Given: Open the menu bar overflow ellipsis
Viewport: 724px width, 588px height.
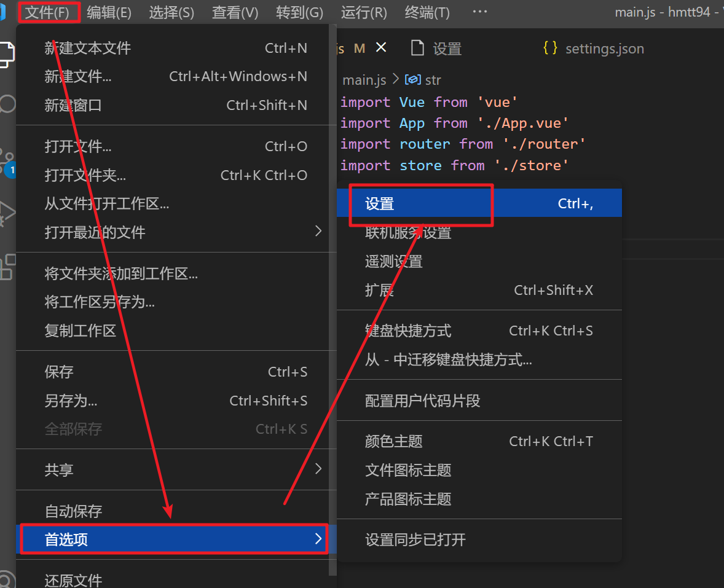Looking at the screenshot, I should tap(479, 12).
